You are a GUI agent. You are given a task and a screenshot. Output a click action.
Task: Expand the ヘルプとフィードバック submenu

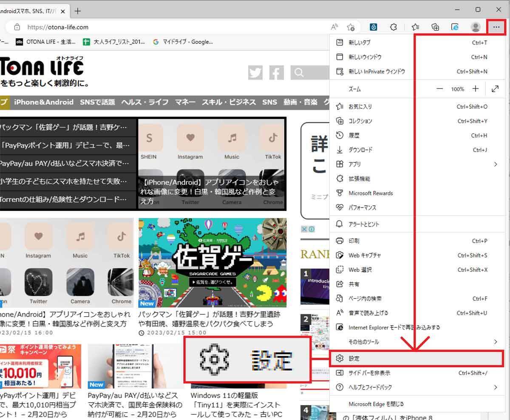click(x=495, y=387)
